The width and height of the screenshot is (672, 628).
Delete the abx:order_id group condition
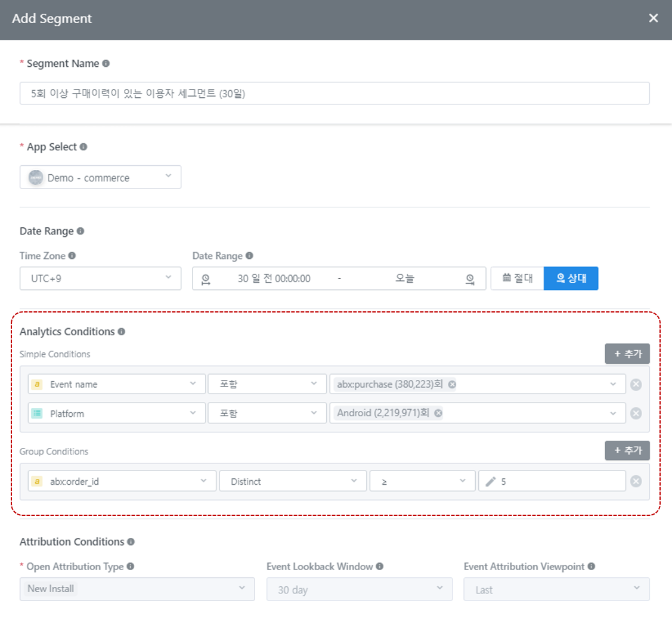636,481
